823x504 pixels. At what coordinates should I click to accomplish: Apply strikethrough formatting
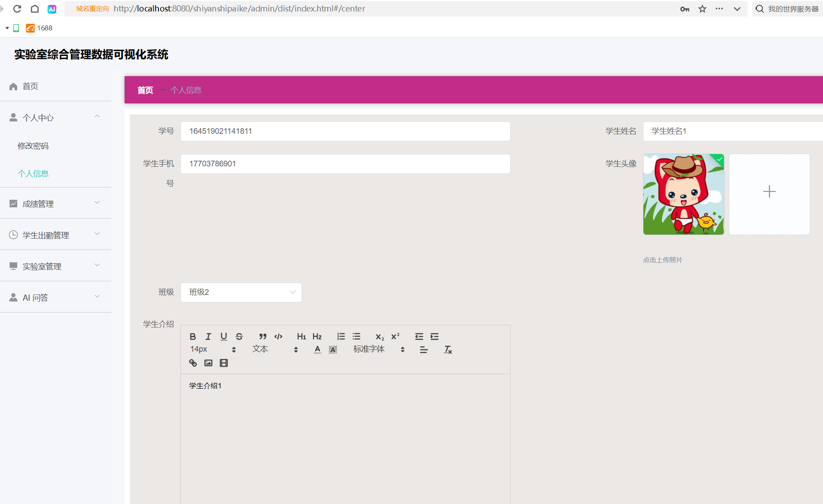coord(239,337)
